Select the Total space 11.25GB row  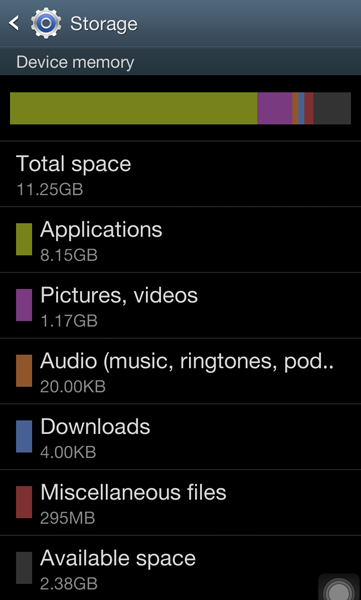180,174
